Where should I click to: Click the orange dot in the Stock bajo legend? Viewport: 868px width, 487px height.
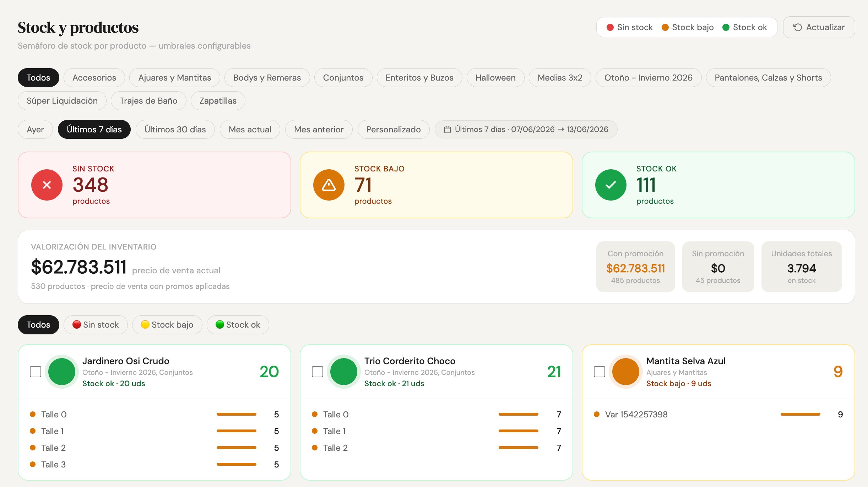click(665, 27)
